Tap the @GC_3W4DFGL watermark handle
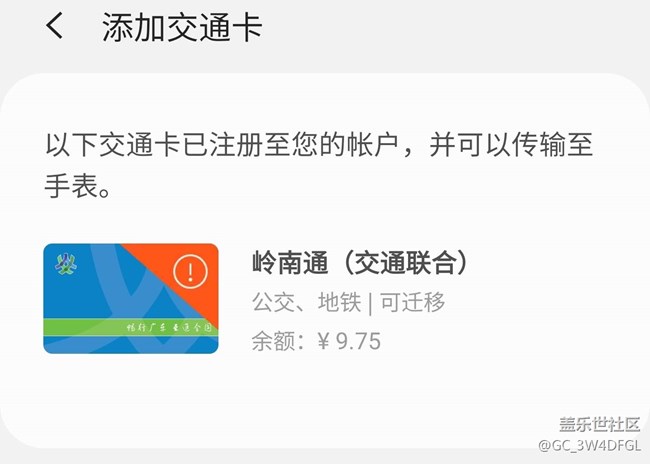This screenshot has width=650, height=464. 589,446
